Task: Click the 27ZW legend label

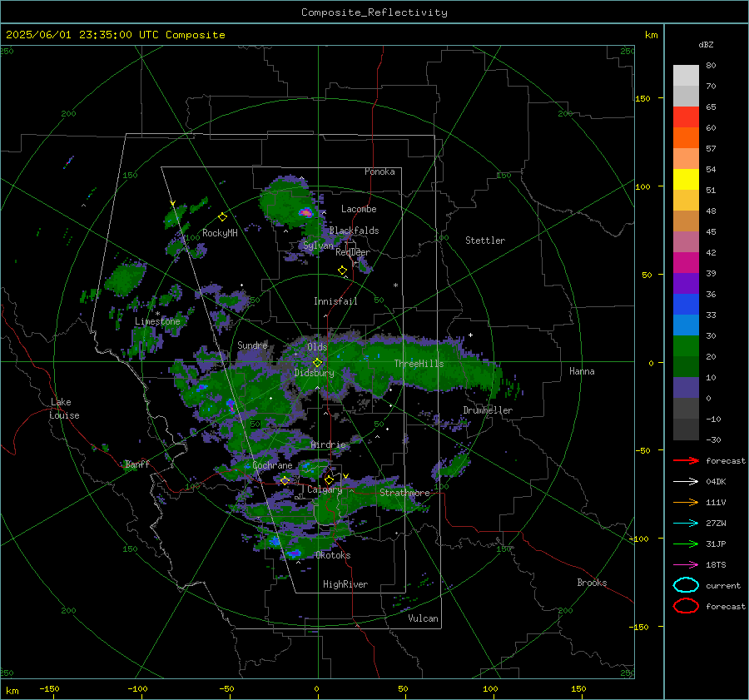Action: 716,524
